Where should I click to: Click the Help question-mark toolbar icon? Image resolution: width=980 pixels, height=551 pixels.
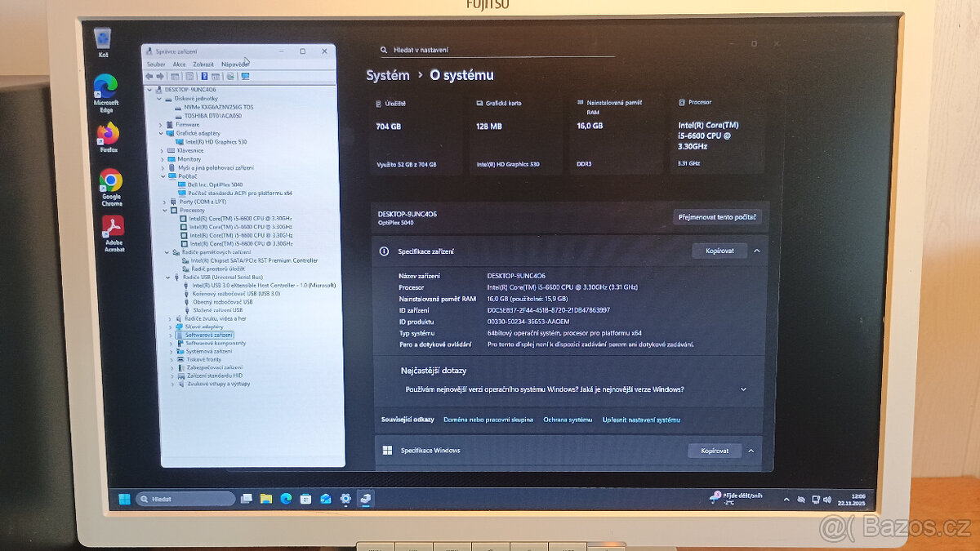pos(205,76)
